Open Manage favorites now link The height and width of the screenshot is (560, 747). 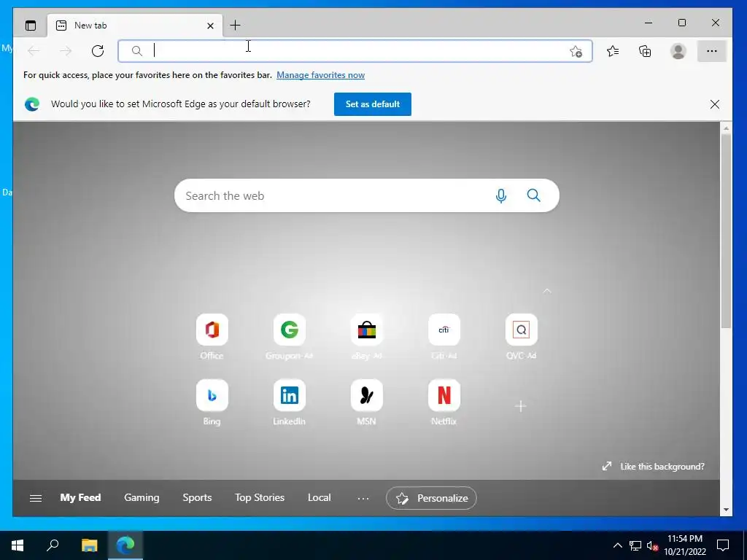tap(321, 75)
